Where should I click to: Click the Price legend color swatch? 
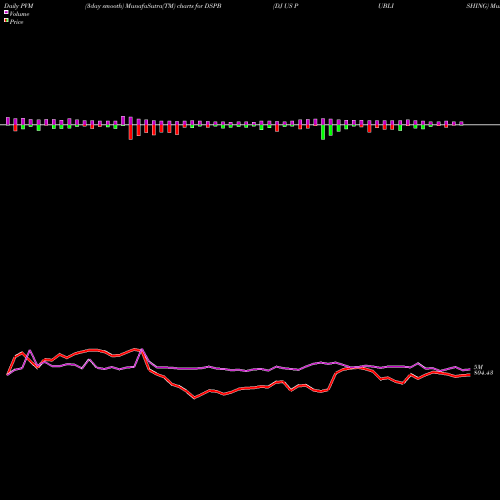coord(6,21)
